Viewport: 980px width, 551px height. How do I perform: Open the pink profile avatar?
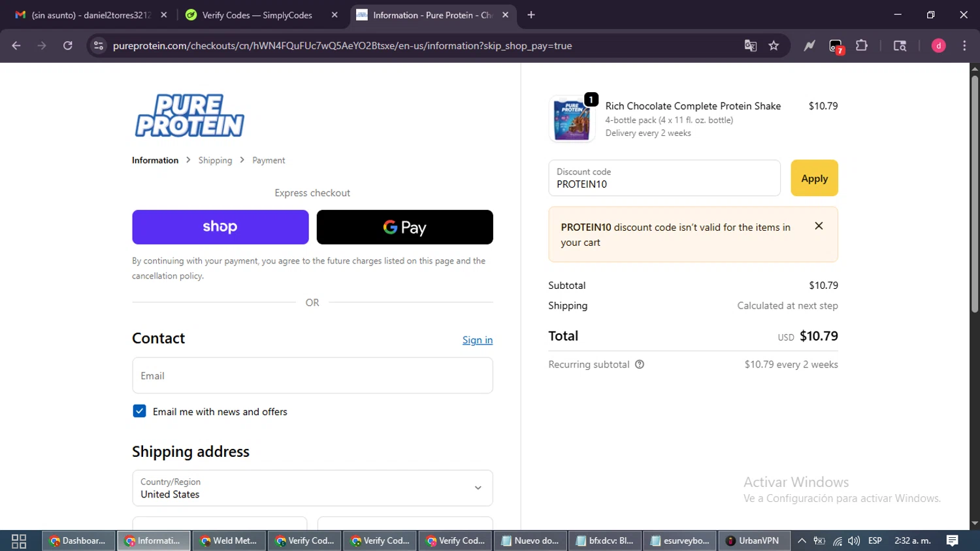coord(939,46)
